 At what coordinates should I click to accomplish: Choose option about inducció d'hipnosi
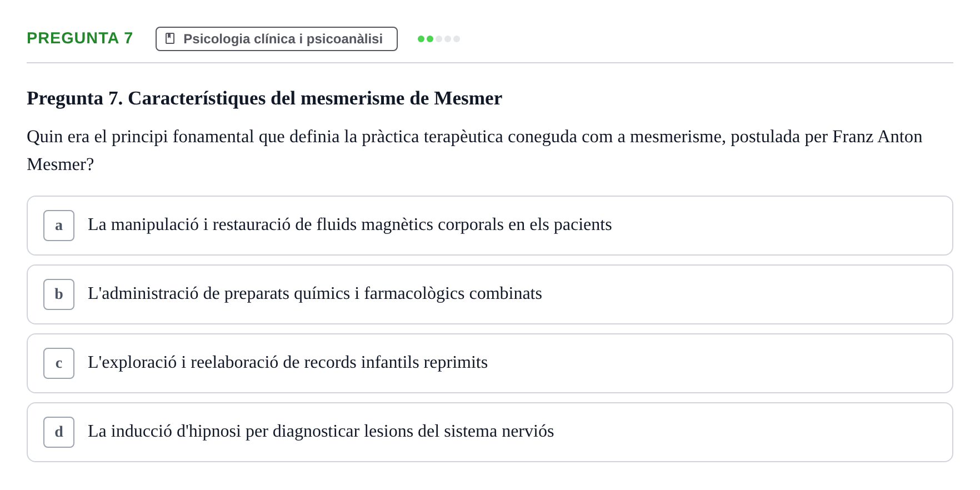click(x=321, y=431)
